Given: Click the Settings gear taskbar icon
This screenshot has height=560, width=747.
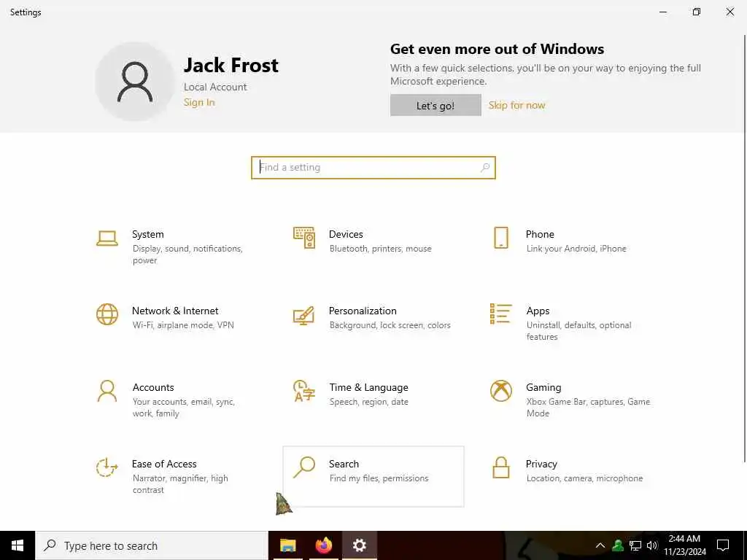Looking at the screenshot, I should coord(359,545).
